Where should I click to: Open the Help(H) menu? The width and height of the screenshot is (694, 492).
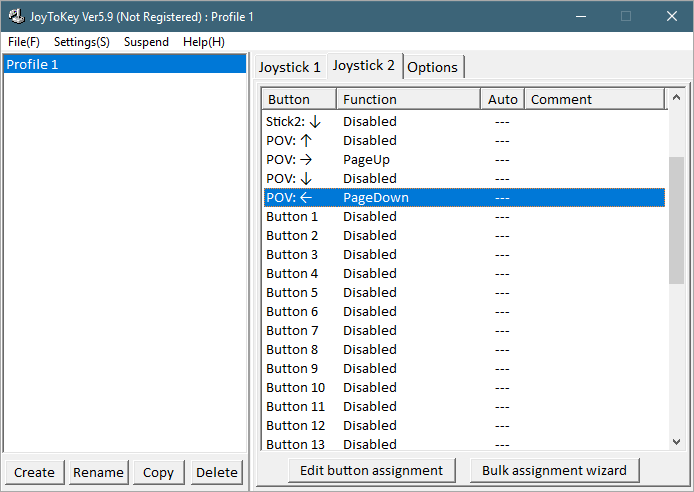pos(204,42)
